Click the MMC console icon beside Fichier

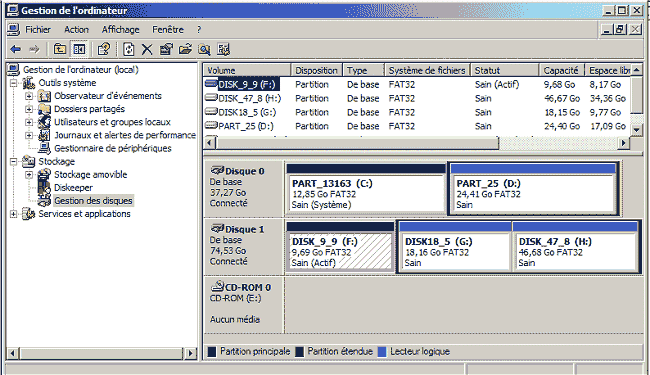13,29
